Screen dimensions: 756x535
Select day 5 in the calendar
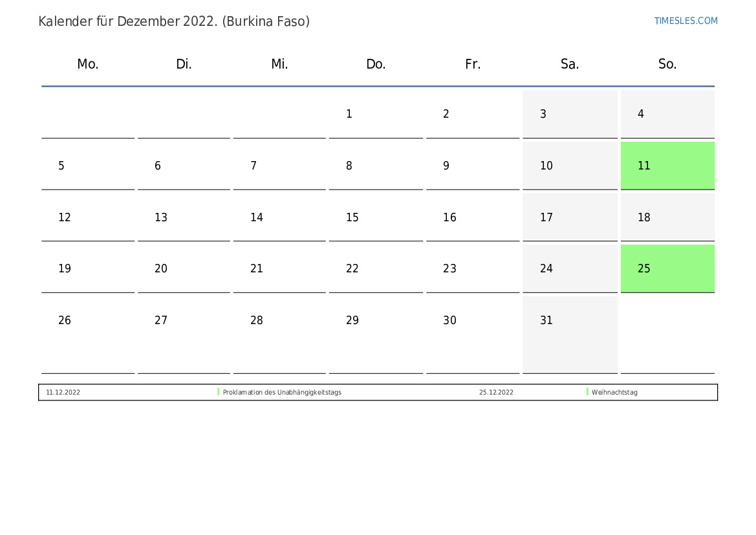pyautogui.click(x=88, y=166)
